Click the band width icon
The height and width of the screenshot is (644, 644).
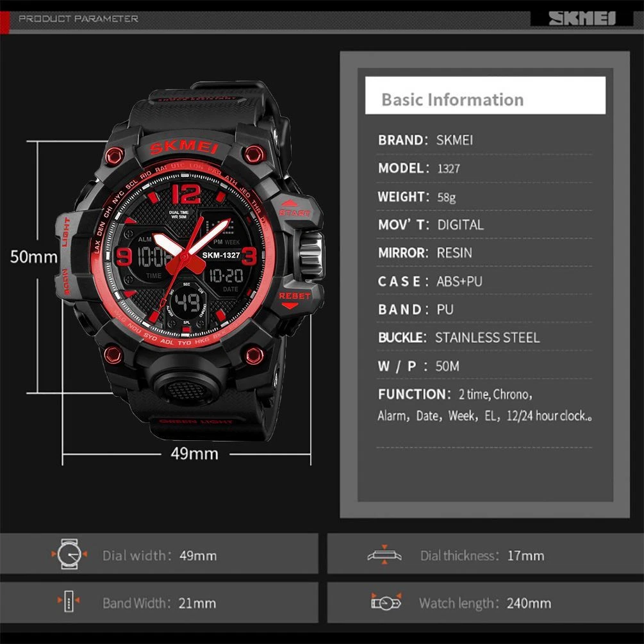pos(69,601)
